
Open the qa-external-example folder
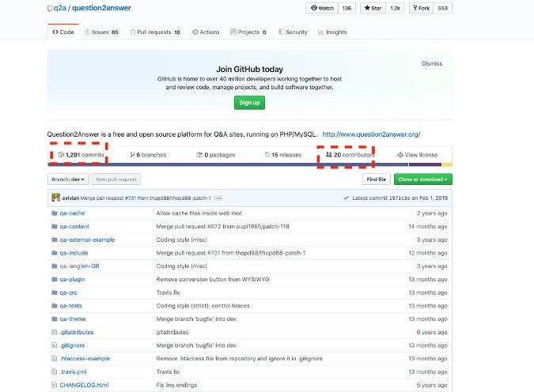tap(87, 240)
